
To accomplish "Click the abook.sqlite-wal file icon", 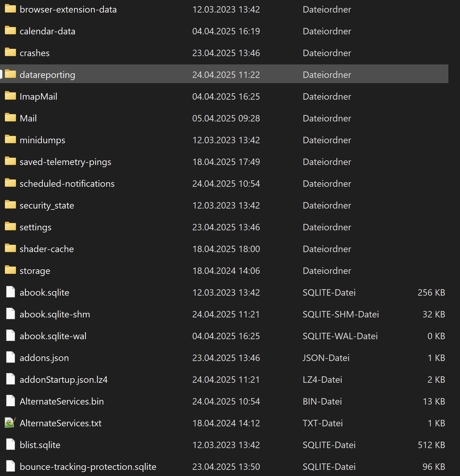I will (10, 336).
